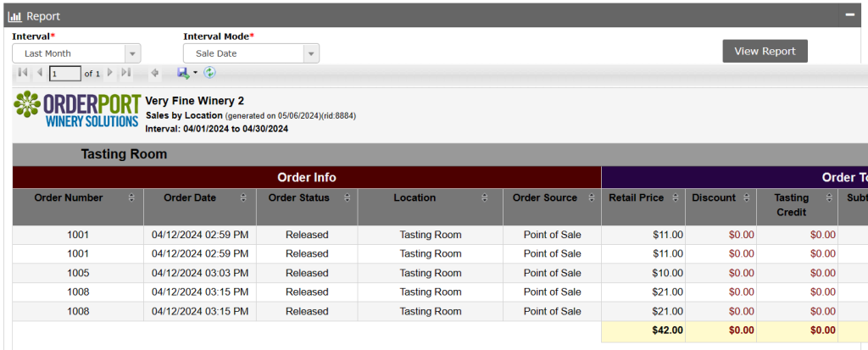Go to previous report page

(x=39, y=74)
